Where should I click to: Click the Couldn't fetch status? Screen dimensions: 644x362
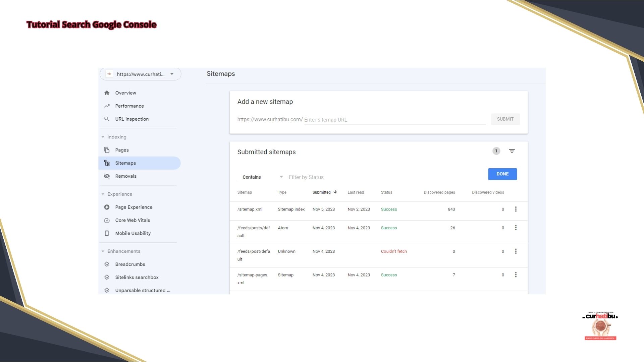(x=394, y=251)
